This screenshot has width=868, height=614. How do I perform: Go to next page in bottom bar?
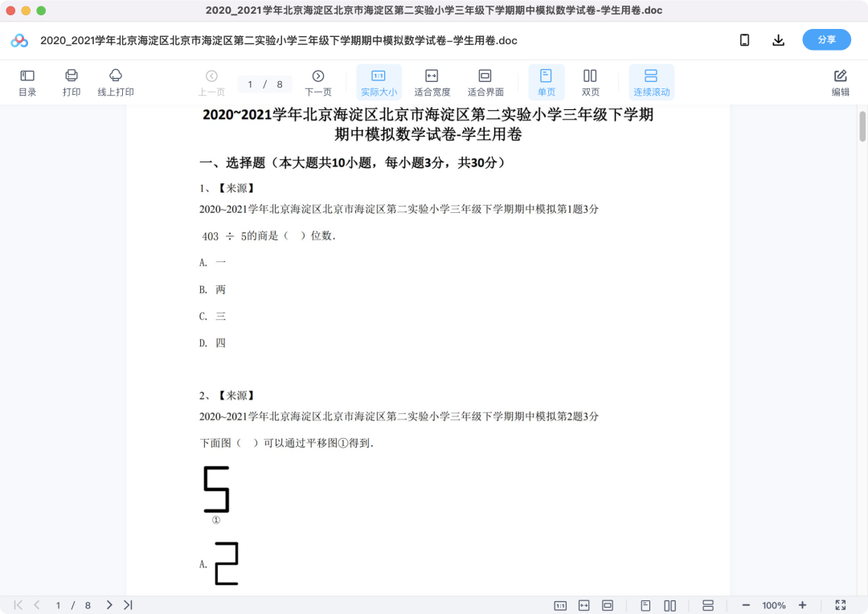point(109,605)
